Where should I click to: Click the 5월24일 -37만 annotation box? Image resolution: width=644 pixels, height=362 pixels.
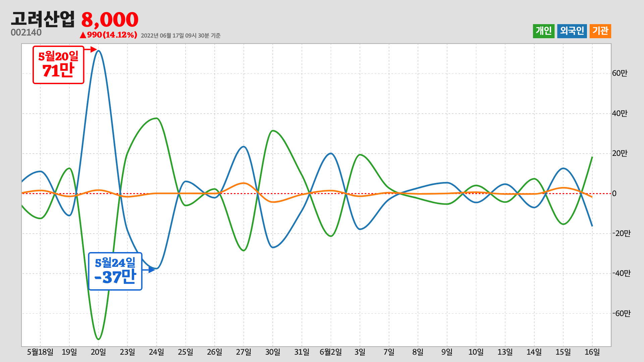click(115, 271)
